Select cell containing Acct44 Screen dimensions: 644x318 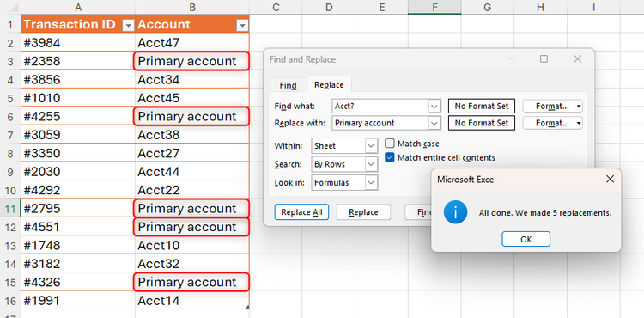point(192,172)
